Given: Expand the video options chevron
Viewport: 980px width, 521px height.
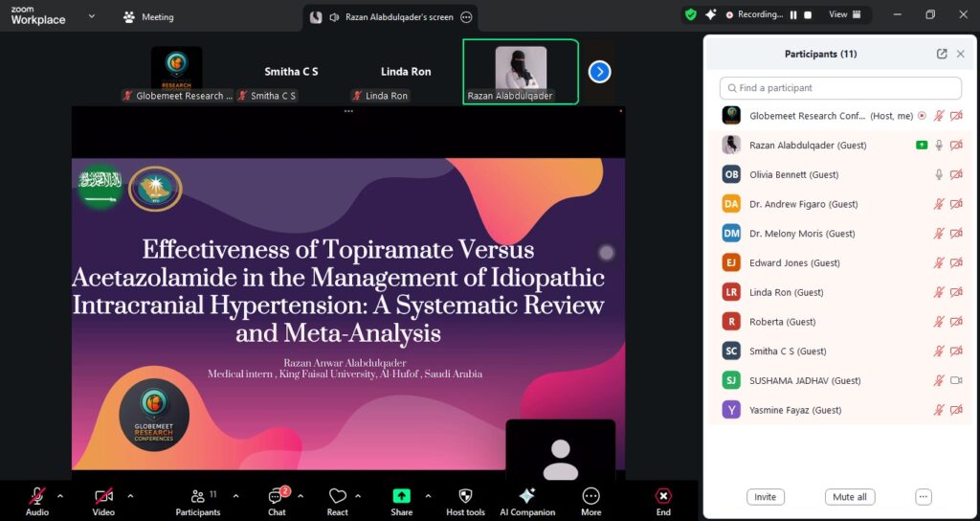Looking at the screenshot, I should pyautogui.click(x=130, y=496).
